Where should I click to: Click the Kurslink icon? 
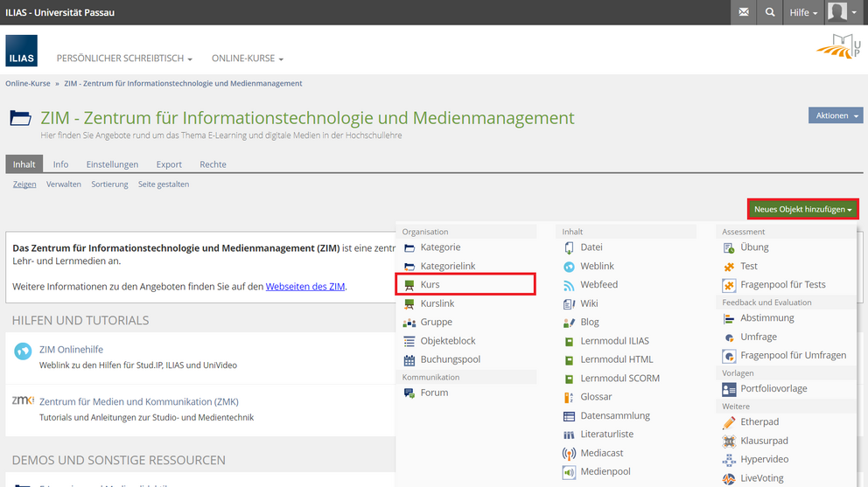pos(409,303)
